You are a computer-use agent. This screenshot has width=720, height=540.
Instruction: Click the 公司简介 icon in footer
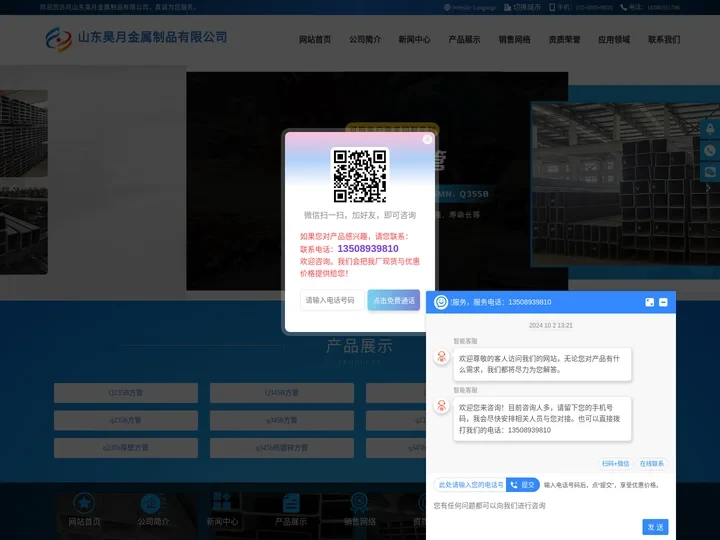coord(152,503)
